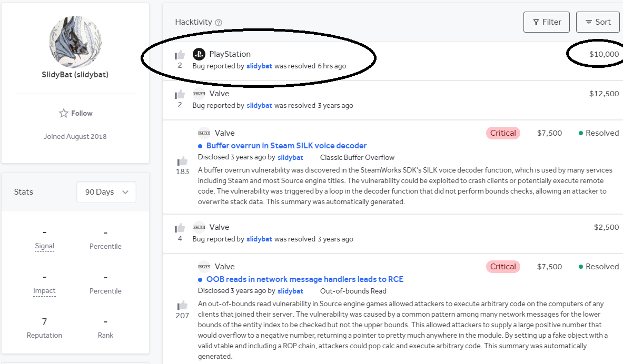This screenshot has width=623, height=364.
Task: Click the Valve name above Buffer overrun report
Action: point(225,133)
